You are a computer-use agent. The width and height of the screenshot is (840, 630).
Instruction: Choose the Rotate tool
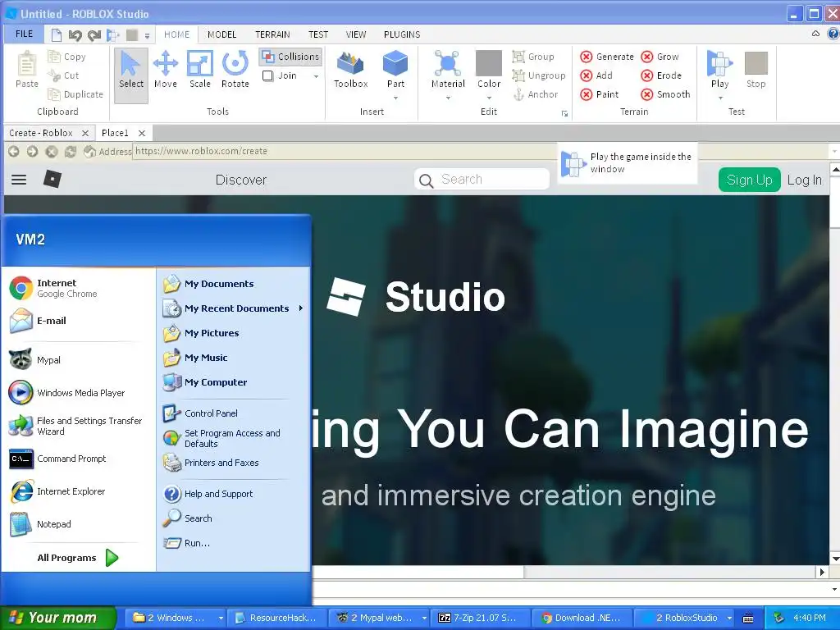tap(235, 70)
